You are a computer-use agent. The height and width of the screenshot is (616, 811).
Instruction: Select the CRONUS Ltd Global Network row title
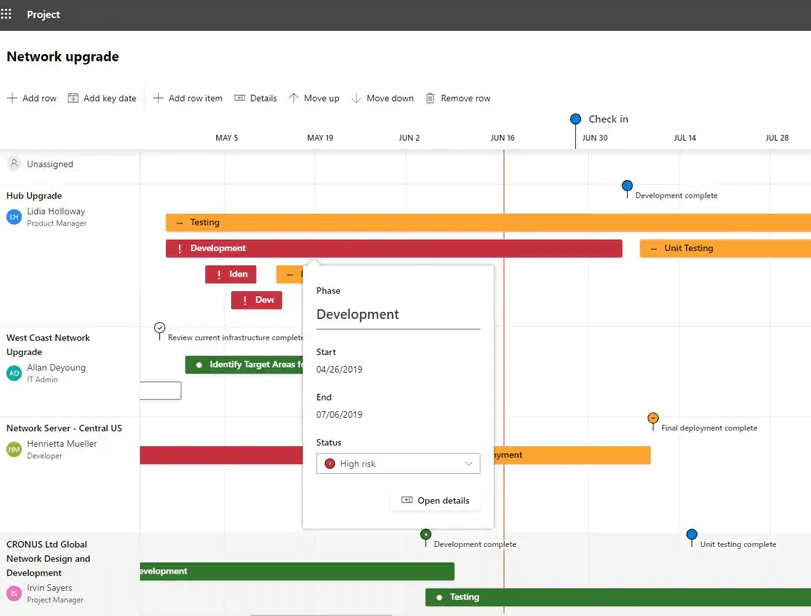click(48, 559)
